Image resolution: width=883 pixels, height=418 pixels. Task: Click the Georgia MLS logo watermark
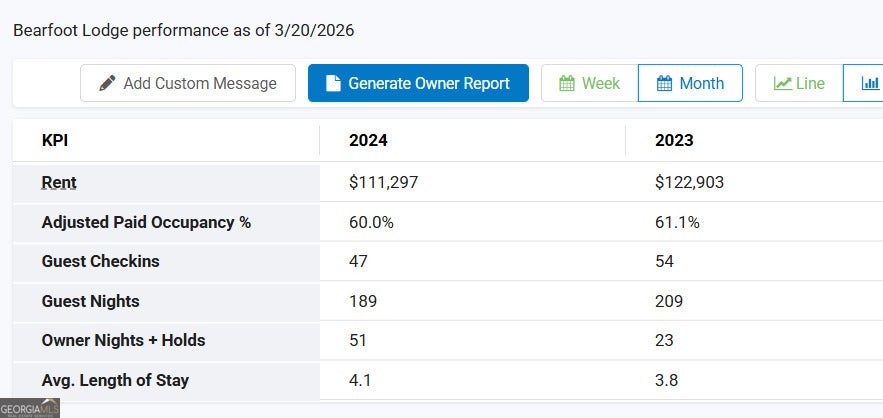coord(30,408)
